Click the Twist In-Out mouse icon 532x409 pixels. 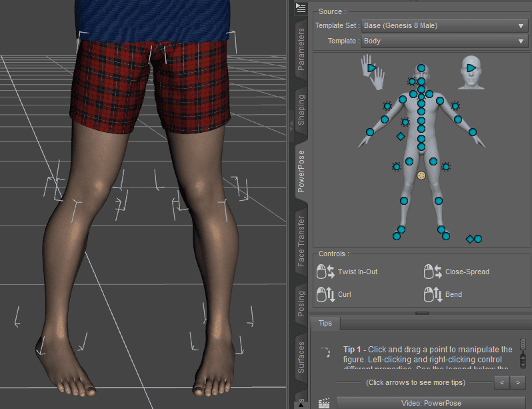point(325,272)
